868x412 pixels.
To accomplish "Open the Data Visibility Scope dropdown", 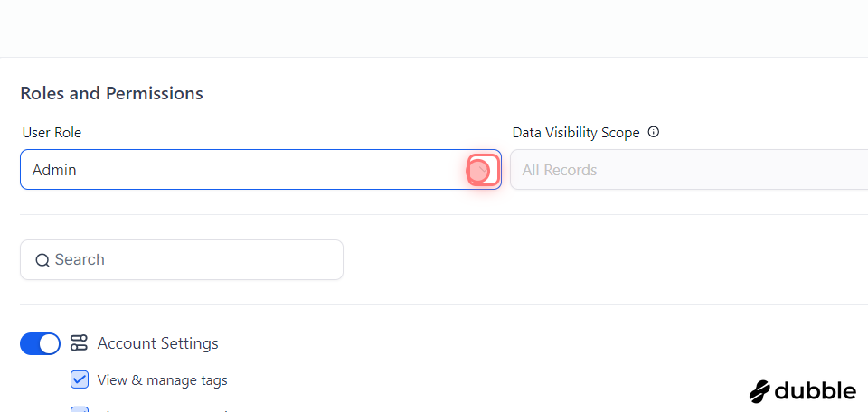I will point(687,170).
